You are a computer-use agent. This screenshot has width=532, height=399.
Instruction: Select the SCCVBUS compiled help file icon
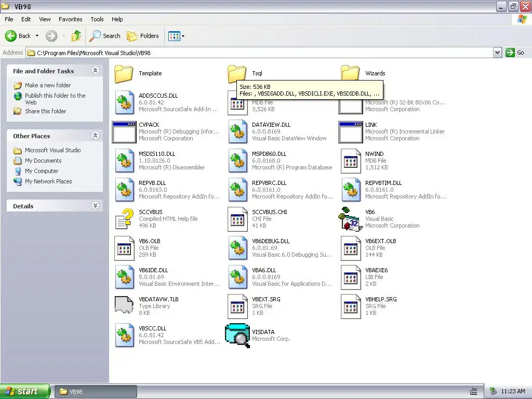124,219
